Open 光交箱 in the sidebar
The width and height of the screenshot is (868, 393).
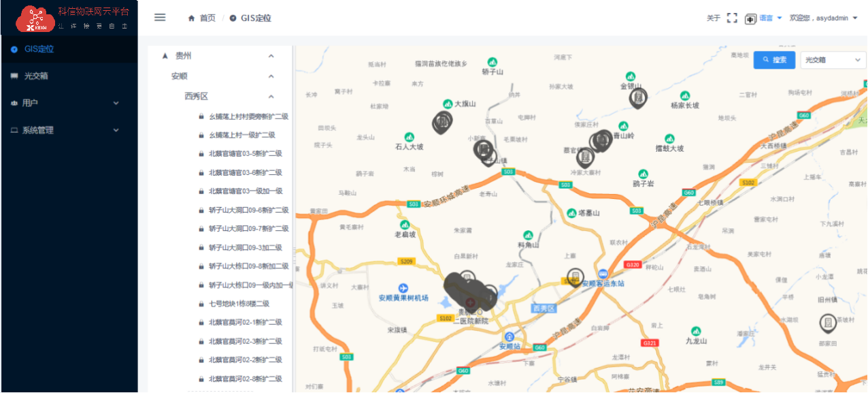pos(36,76)
